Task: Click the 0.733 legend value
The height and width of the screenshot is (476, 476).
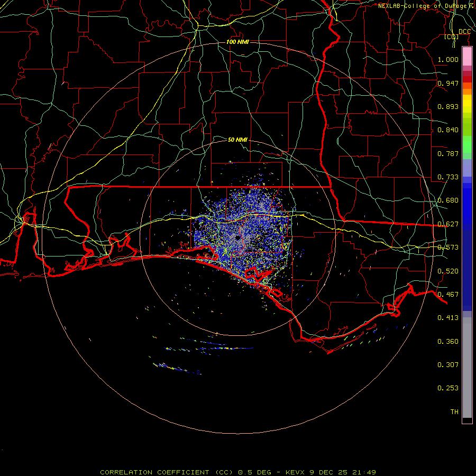Action: pos(448,177)
